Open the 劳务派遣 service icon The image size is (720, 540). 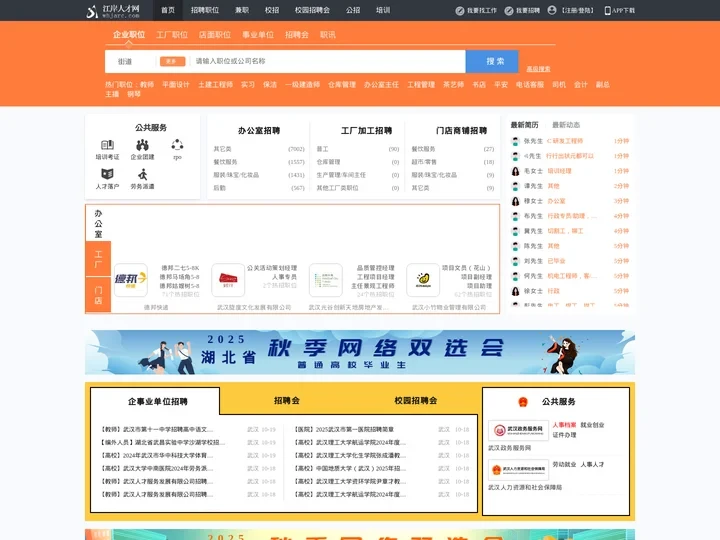(x=142, y=174)
